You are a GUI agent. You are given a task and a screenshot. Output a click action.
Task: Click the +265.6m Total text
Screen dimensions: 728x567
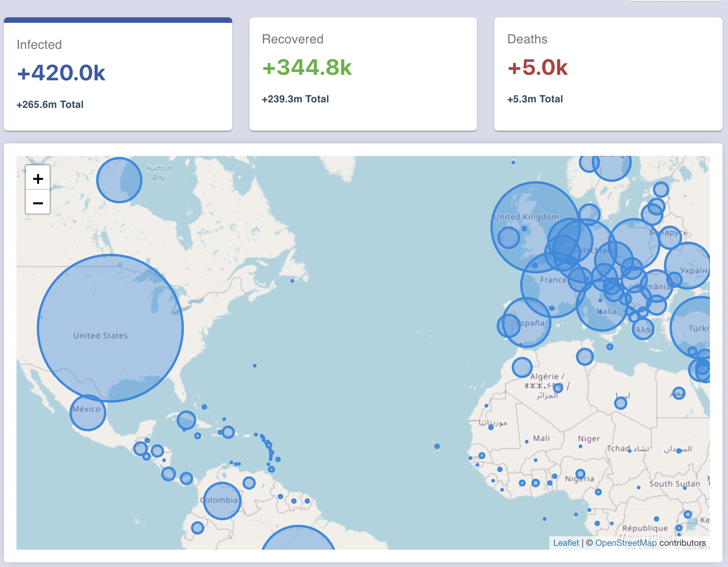(x=50, y=104)
